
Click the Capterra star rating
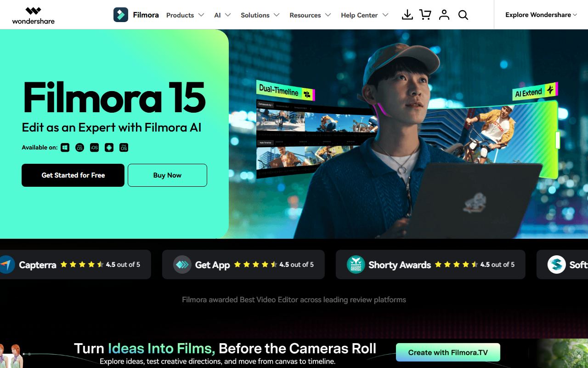[82, 264]
